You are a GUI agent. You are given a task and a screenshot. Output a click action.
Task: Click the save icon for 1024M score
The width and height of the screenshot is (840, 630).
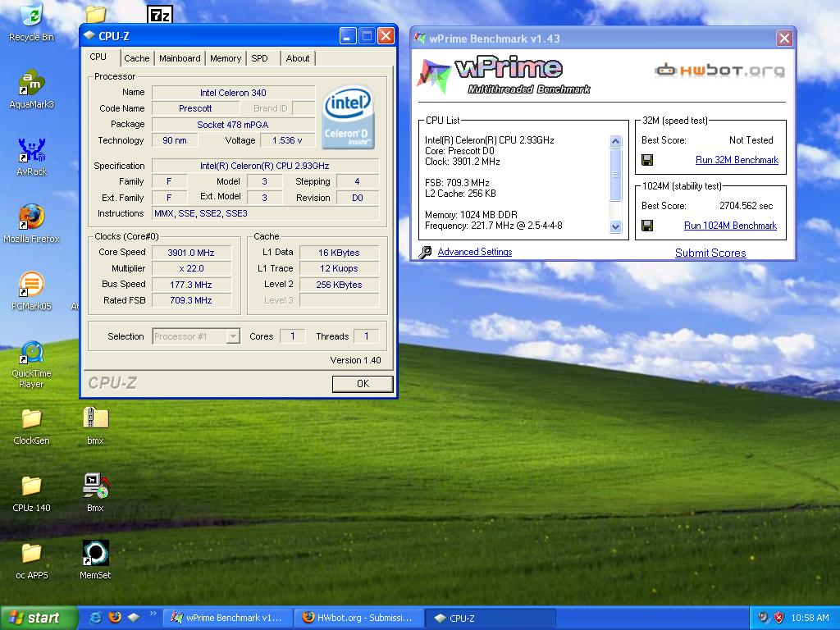point(647,226)
